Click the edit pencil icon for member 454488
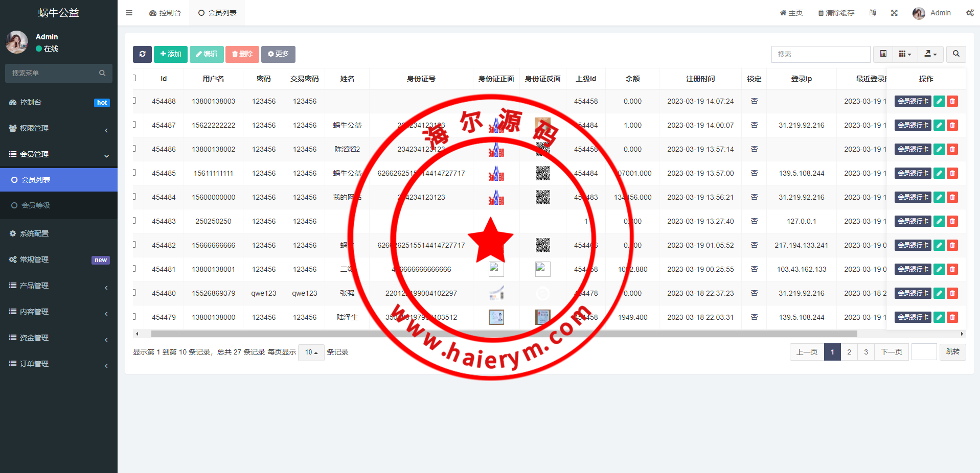Image resolution: width=980 pixels, height=473 pixels. pyautogui.click(x=939, y=101)
